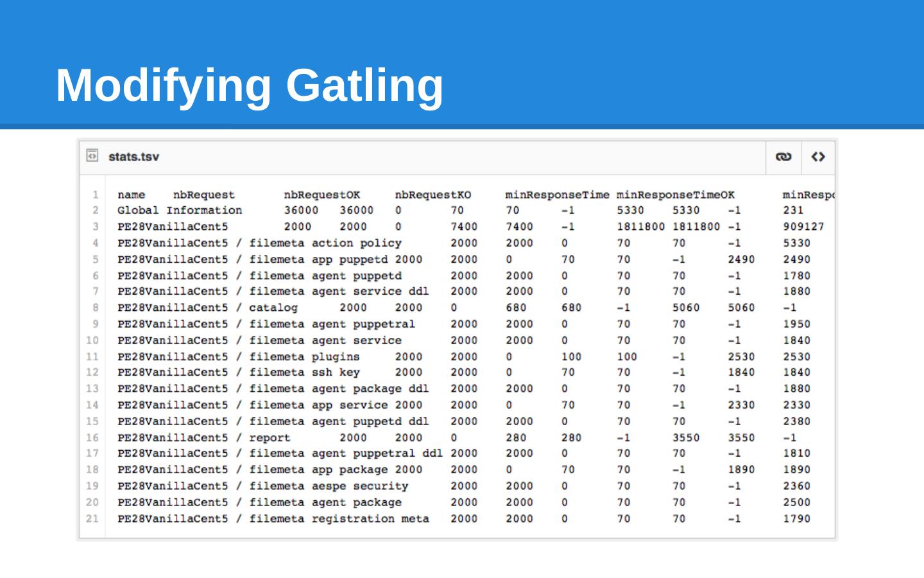This screenshot has width=924, height=578.
Task: Open the stats.tsv file name link
Action: point(133,157)
